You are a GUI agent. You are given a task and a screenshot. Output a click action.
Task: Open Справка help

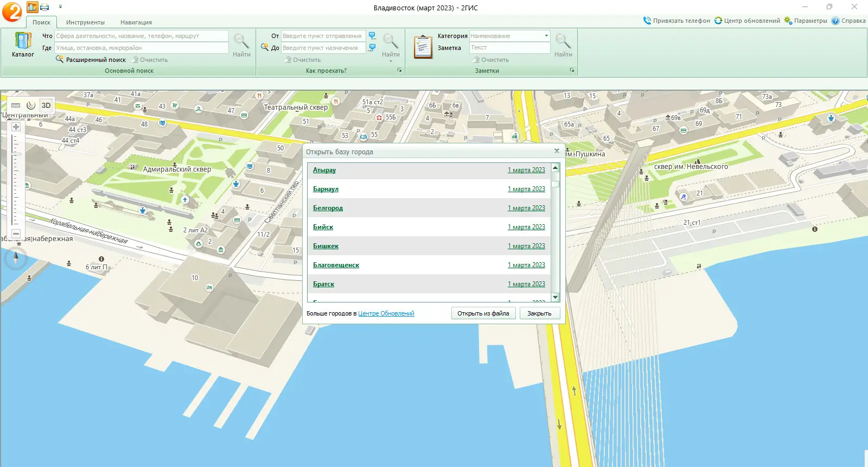pos(848,21)
